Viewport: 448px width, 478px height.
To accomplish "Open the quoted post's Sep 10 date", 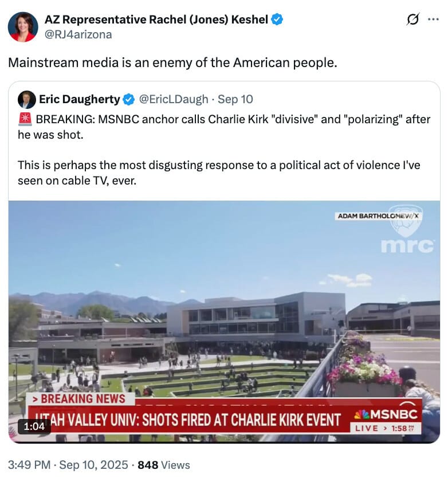I will (x=235, y=99).
